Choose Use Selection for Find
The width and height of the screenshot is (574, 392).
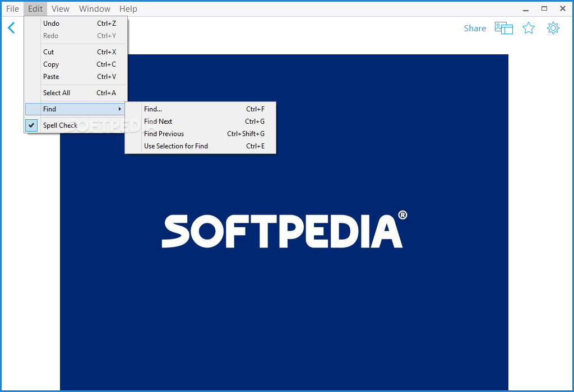coord(201,146)
